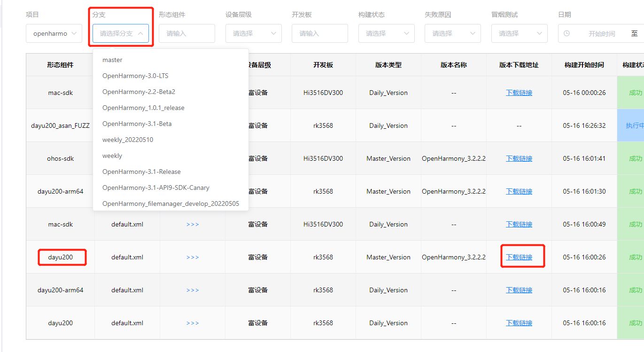Click 下载链接 for 05-16 16:01:41 build
This screenshot has height=352, width=644.
pyautogui.click(x=519, y=158)
